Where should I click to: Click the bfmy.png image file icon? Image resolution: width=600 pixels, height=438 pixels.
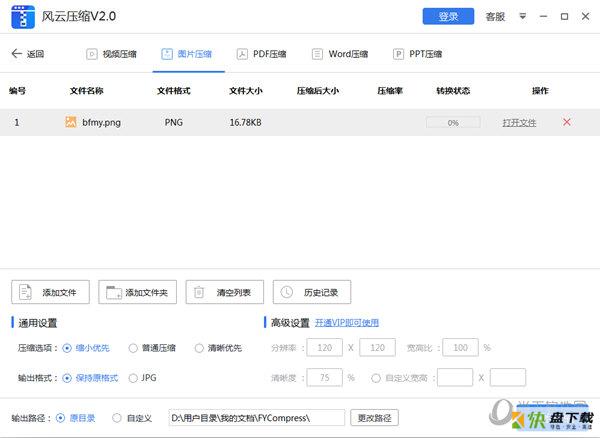(x=70, y=122)
